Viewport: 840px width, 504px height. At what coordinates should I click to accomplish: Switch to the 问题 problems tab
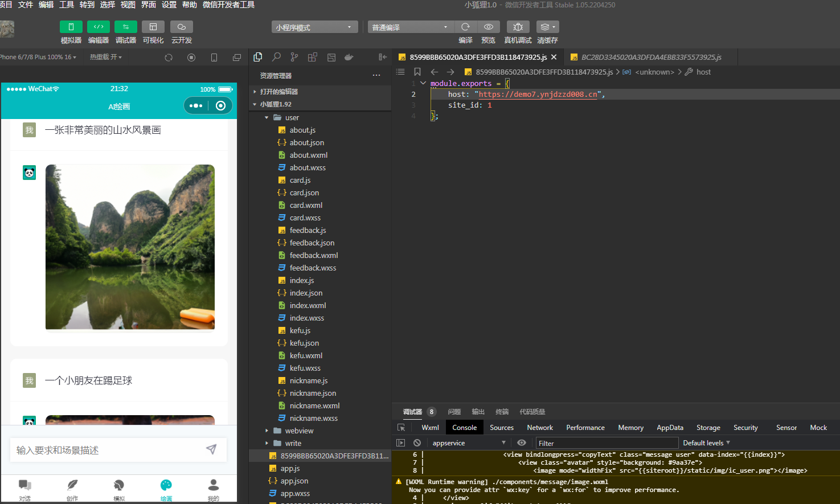(x=454, y=412)
